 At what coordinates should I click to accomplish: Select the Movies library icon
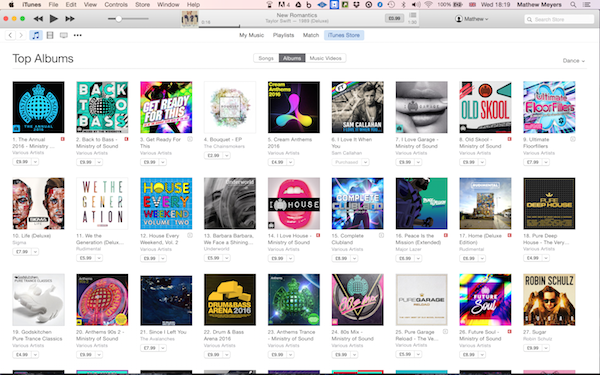(50, 35)
